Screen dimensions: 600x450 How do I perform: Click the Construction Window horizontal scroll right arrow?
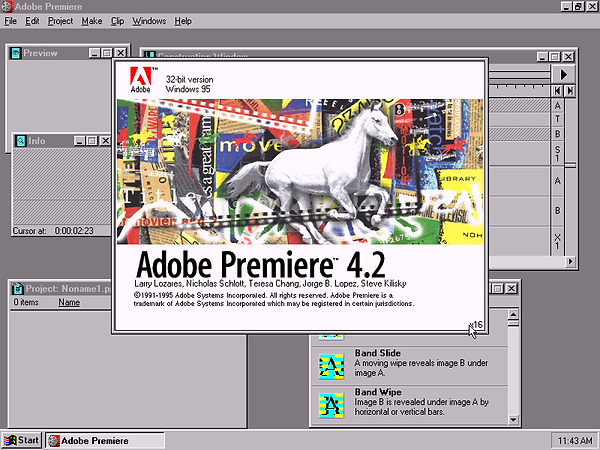(x=570, y=261)
